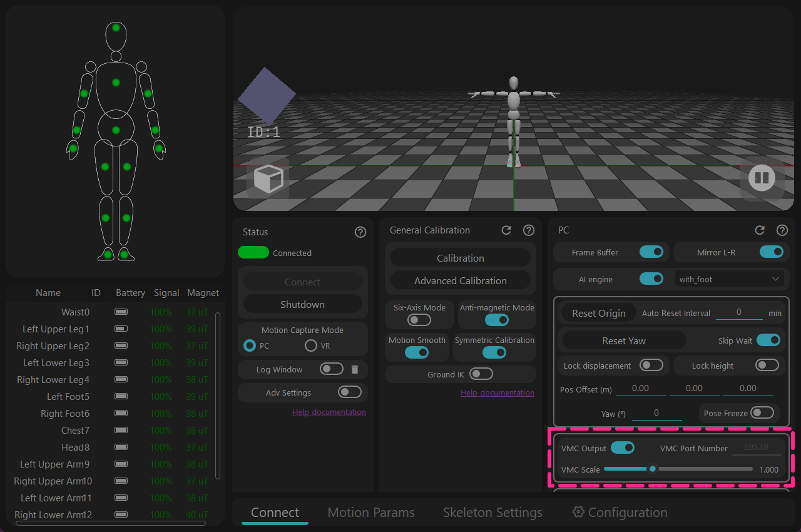Select VR motion capture mode

point(311,345)
